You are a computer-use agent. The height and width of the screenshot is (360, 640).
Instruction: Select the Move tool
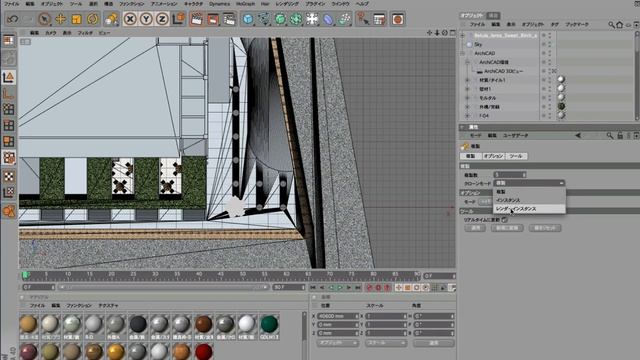(x=60, y=19)
